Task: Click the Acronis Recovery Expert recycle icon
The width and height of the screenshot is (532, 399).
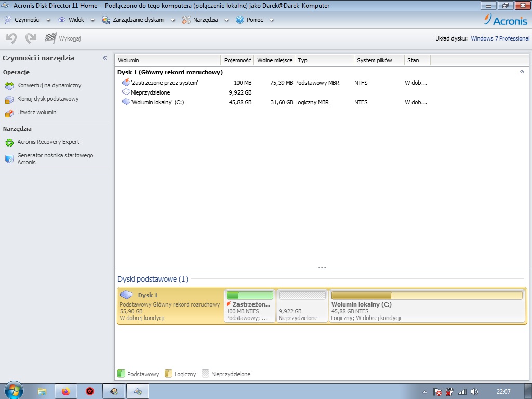Action: click(9, 142)
